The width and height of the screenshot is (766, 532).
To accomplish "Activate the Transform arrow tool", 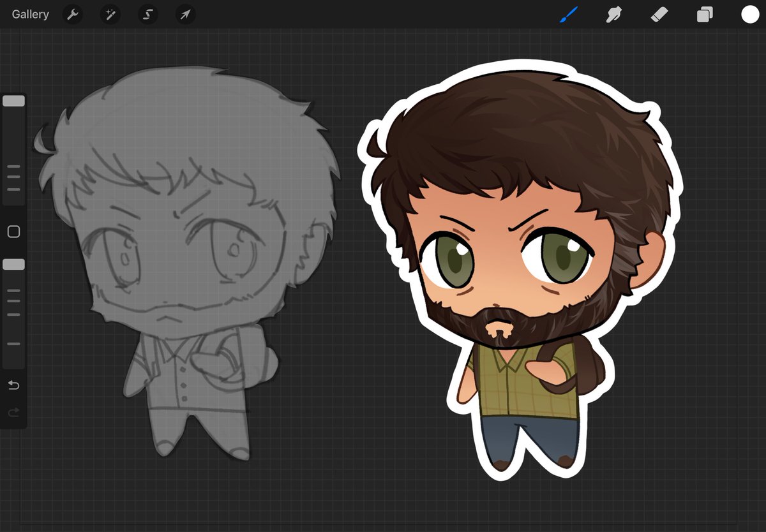I will (185, 14).
